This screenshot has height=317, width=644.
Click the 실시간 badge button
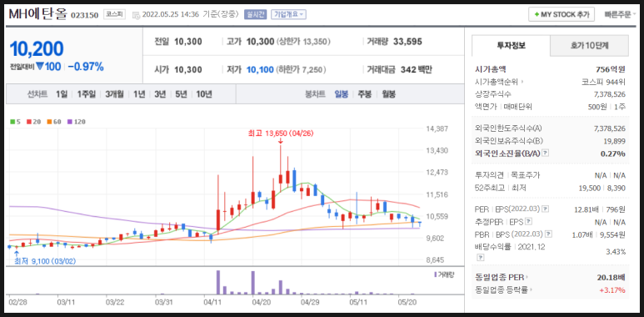256,15
